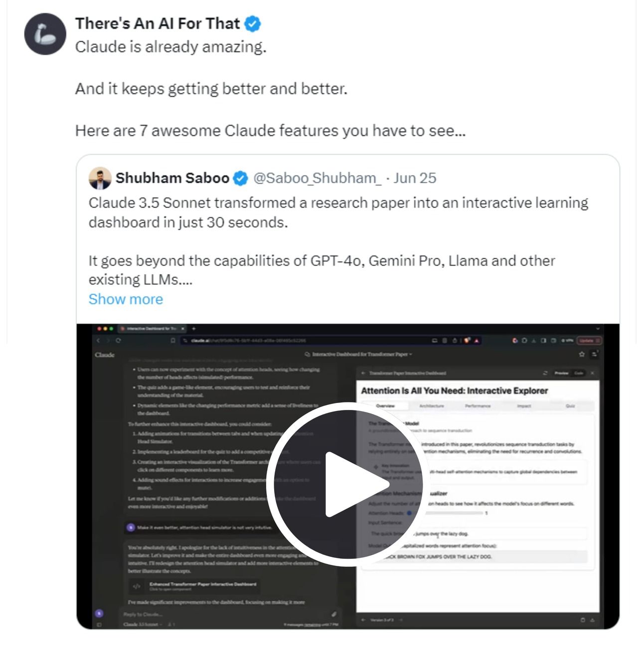Click the back arrow beside Transformer Paper Interactive Dashboard
The width and height of the screenshot is (644, 662).
point(363,373)
